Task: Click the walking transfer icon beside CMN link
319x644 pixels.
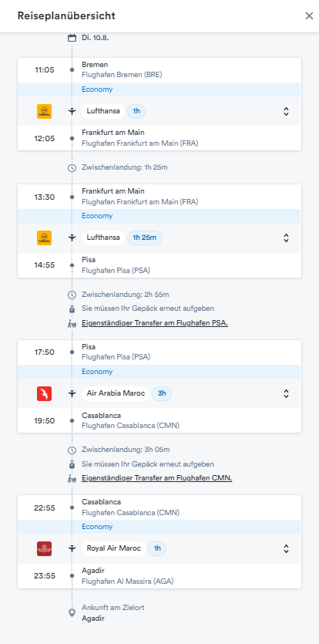Action: 72,478
